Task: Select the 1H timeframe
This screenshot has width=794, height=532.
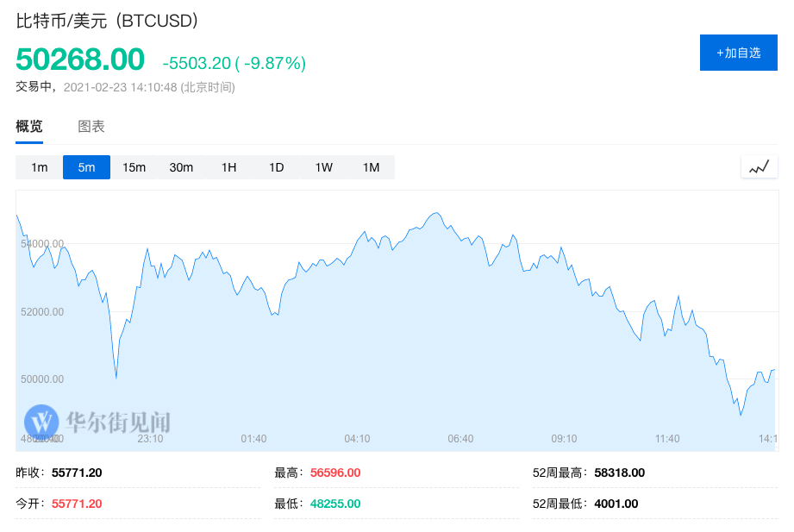Action: (228, 167)
